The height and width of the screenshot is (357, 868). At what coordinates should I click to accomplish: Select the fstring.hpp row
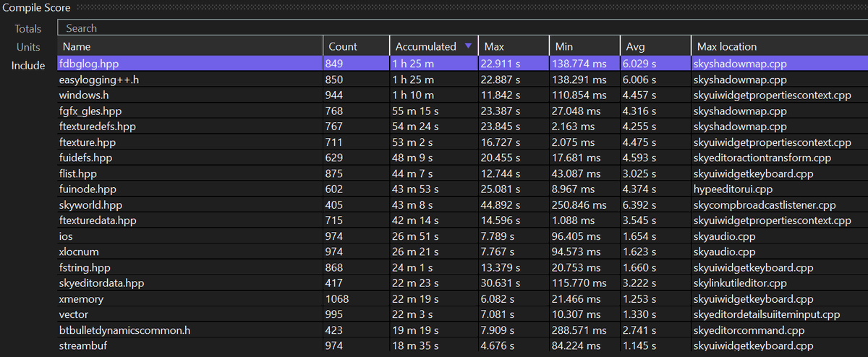point(462,267)
